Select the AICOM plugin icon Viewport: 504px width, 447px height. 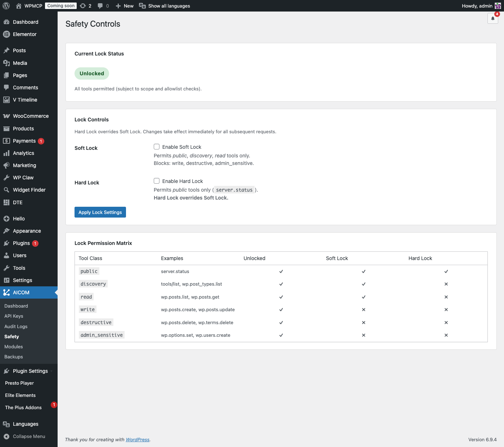pyautogui.click(x=6, y=292)
